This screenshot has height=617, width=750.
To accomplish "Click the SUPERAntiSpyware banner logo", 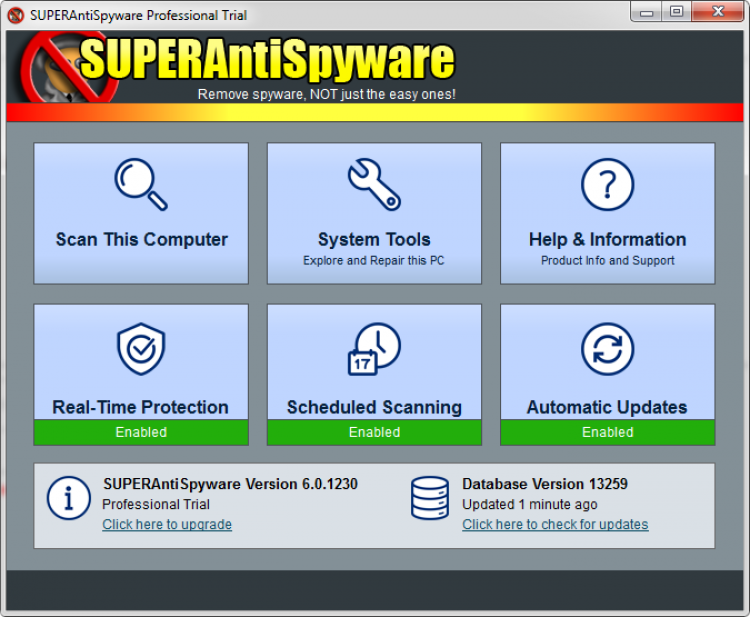I will [238, 67].
